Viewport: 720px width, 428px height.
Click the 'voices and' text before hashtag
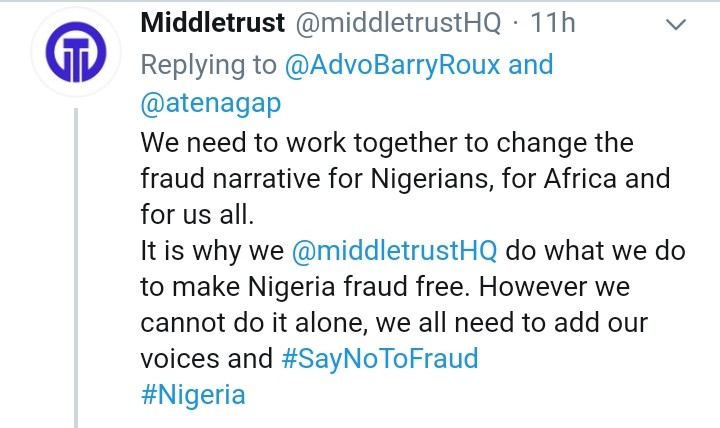click(207, 359)
